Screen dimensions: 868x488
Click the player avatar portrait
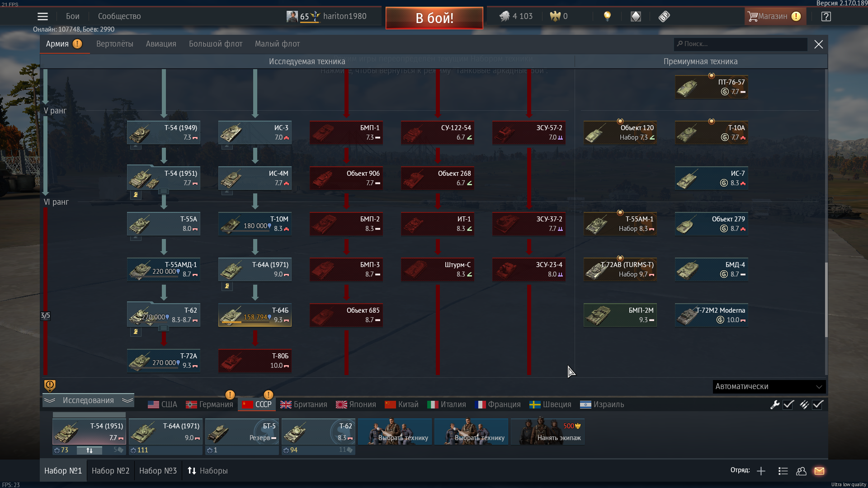(x=292, y=16)
